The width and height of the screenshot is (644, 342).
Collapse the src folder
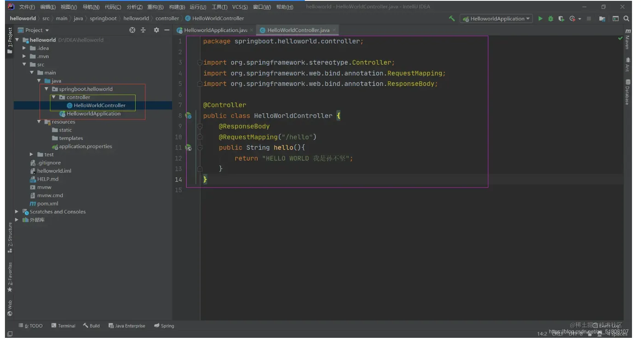coord(24,64)
